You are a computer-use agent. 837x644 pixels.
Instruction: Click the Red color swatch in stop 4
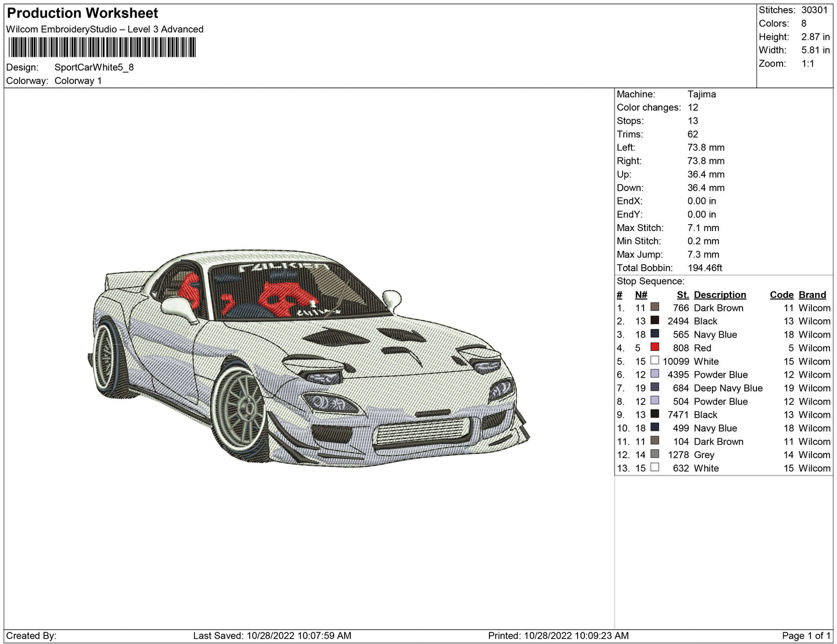pos(655,347)
